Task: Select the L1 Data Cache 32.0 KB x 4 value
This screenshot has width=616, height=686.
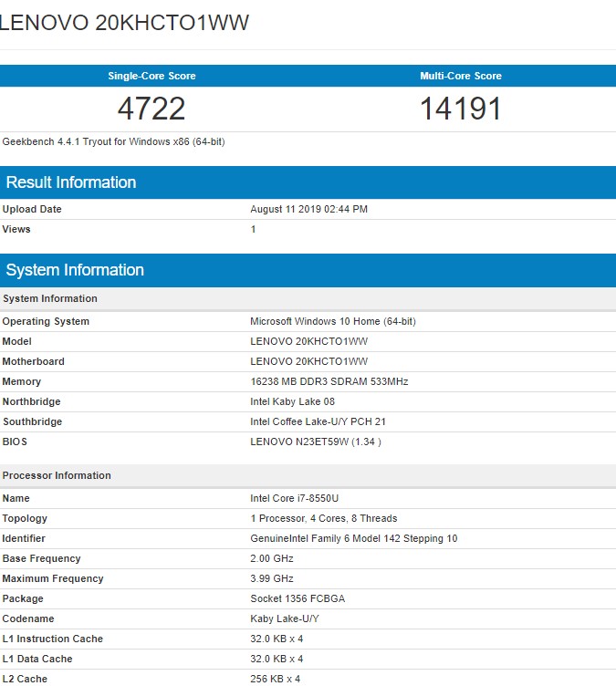Action: point(277,660)
